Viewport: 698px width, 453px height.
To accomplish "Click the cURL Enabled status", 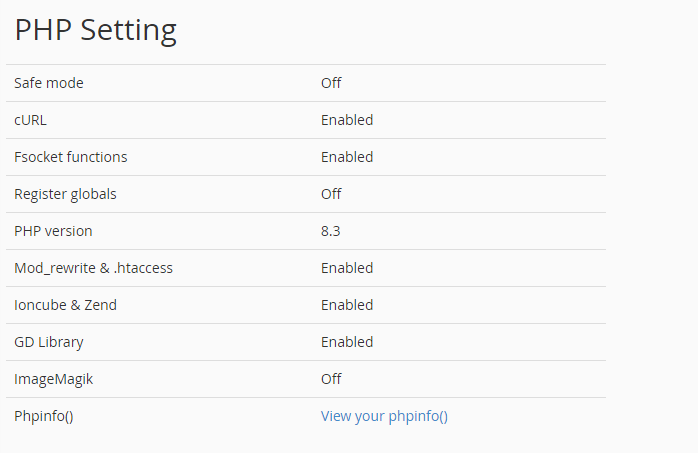I will (x=347, y=120).
